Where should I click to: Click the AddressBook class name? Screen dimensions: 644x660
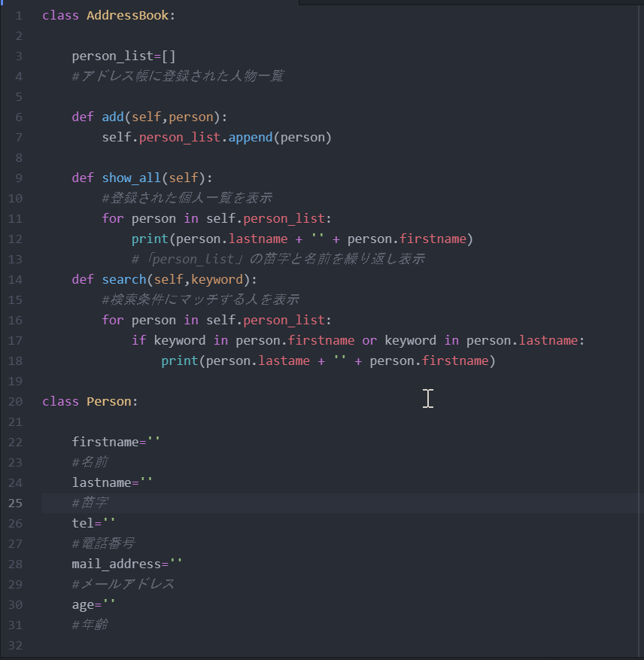tap(128, 16)
